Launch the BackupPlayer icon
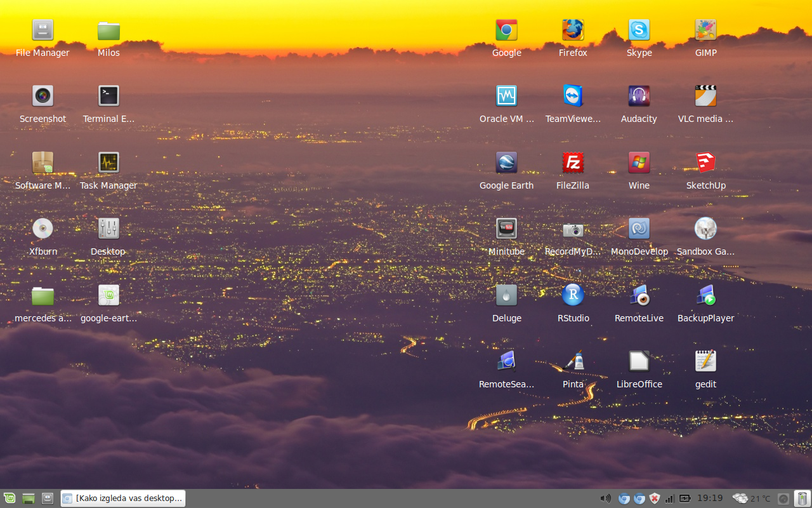This screenshot has height=508, width=812. 705,295
